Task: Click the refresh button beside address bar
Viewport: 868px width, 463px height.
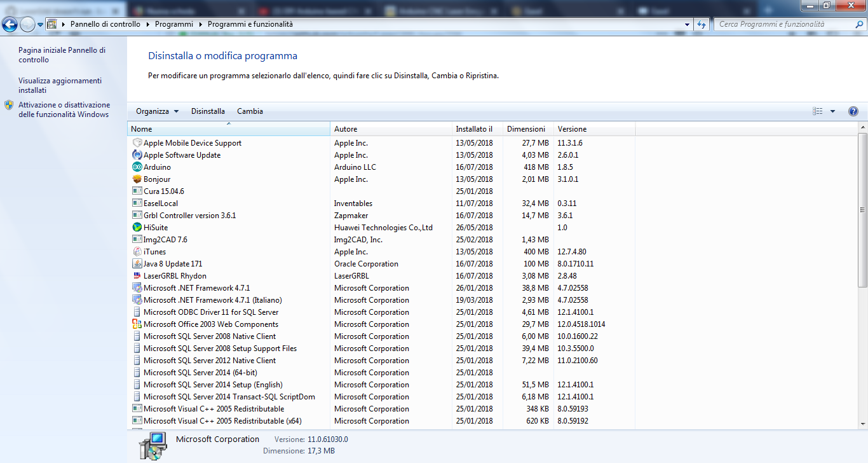Action: (x=702, y=24)
